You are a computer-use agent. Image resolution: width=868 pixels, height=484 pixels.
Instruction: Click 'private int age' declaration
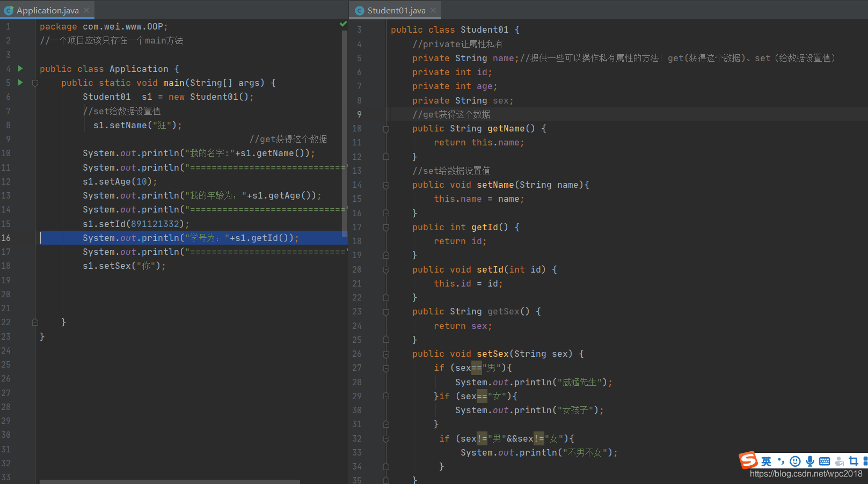coord(455,86)
